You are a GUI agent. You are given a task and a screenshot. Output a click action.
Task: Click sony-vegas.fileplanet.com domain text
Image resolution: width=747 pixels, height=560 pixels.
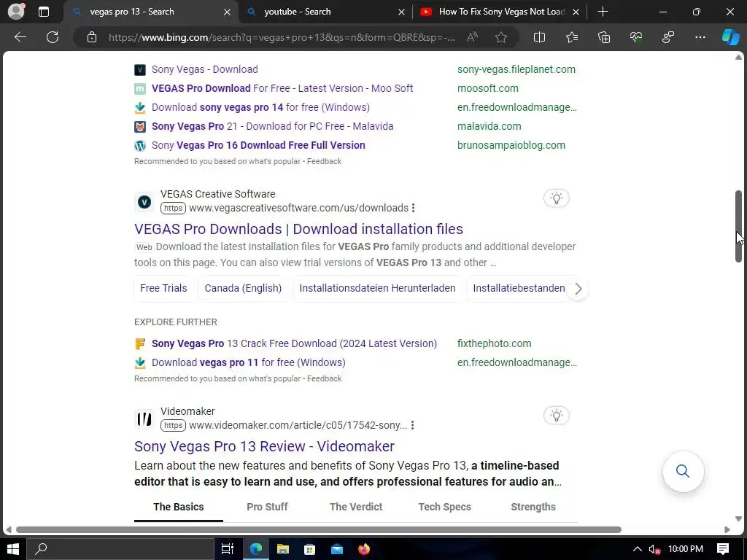(x=516, y=69)
